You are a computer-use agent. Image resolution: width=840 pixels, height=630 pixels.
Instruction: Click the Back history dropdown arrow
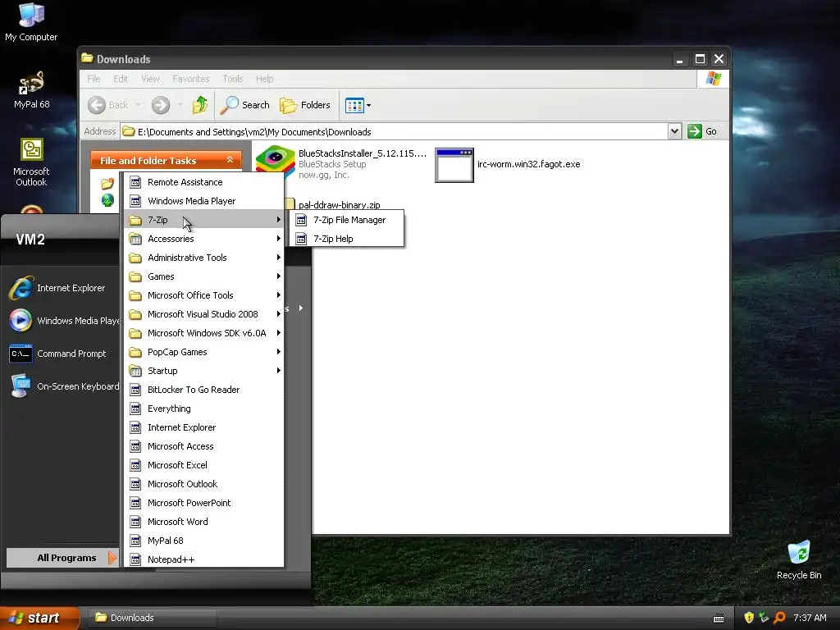click(x=138, y=105)
